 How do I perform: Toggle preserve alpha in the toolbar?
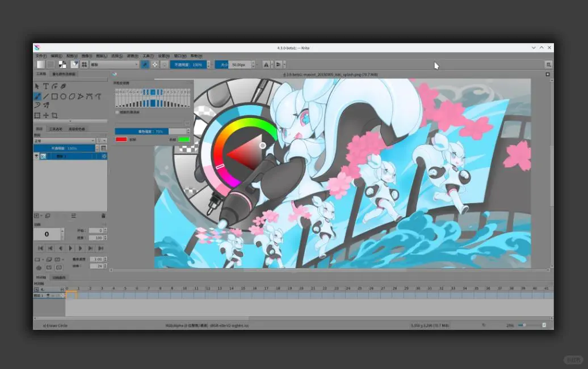[x=155, y=65]
